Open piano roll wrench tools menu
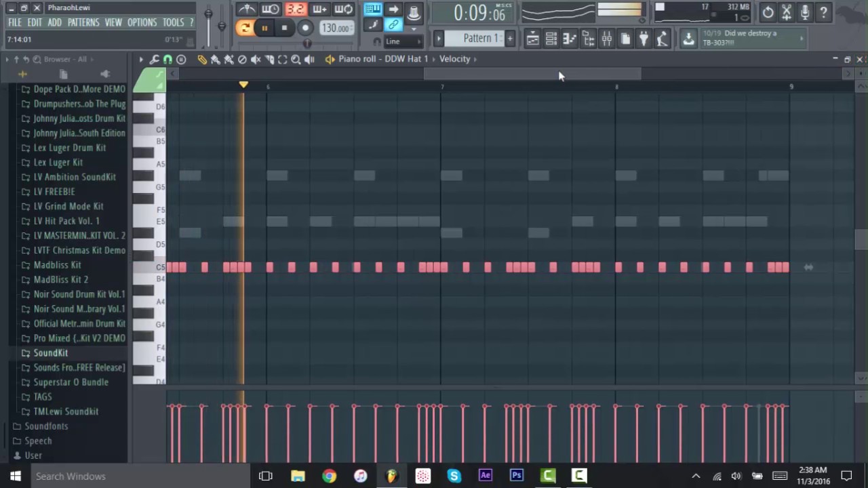 (x=155, y=60)
